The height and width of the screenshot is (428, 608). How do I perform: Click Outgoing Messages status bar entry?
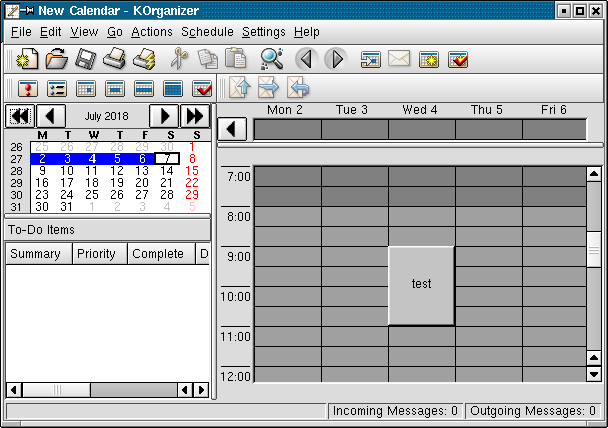click(x=533, y=411)
